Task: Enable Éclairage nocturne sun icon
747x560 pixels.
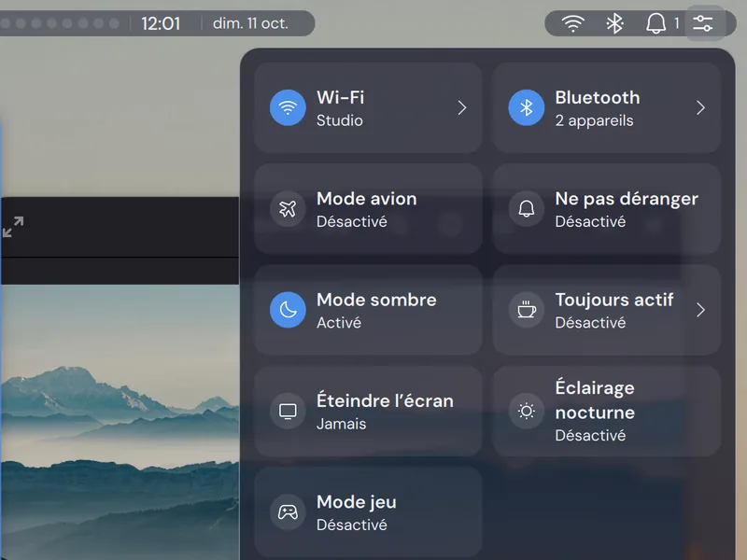Action: (527, 411)
